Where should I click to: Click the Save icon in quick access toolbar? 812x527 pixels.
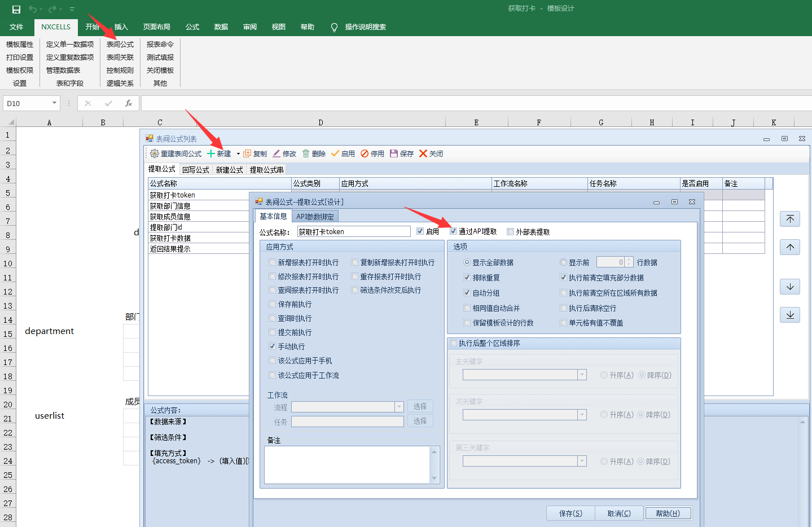coord(16,9)
